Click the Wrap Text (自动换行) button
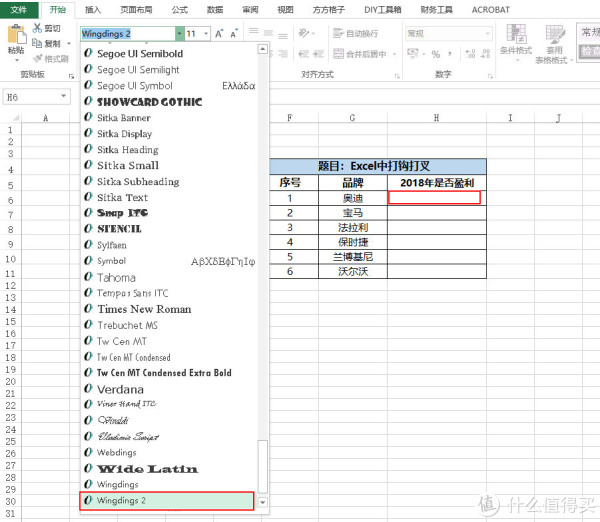 (x=355, y=33)
